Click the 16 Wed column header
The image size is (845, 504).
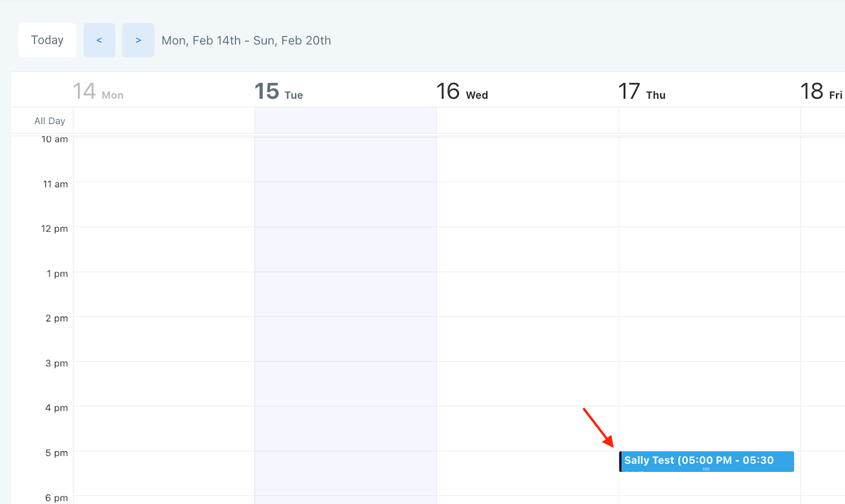(462, 91)
